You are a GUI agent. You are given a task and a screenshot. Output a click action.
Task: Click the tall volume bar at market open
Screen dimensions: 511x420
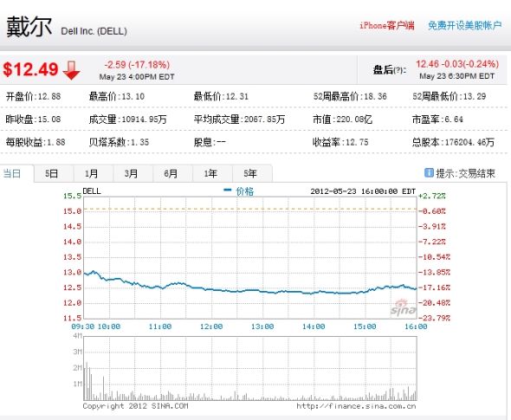[x=87, y=380]
